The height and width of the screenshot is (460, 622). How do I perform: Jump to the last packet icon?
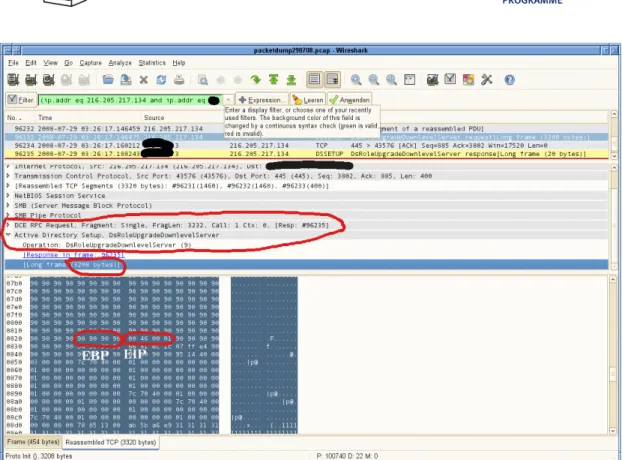[x=291, y=80]
